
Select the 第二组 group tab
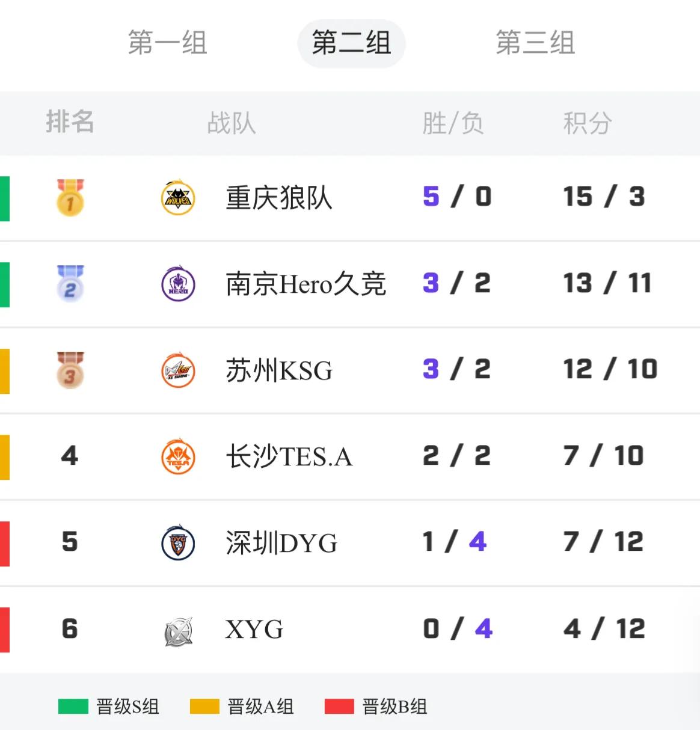coord(351,43)
